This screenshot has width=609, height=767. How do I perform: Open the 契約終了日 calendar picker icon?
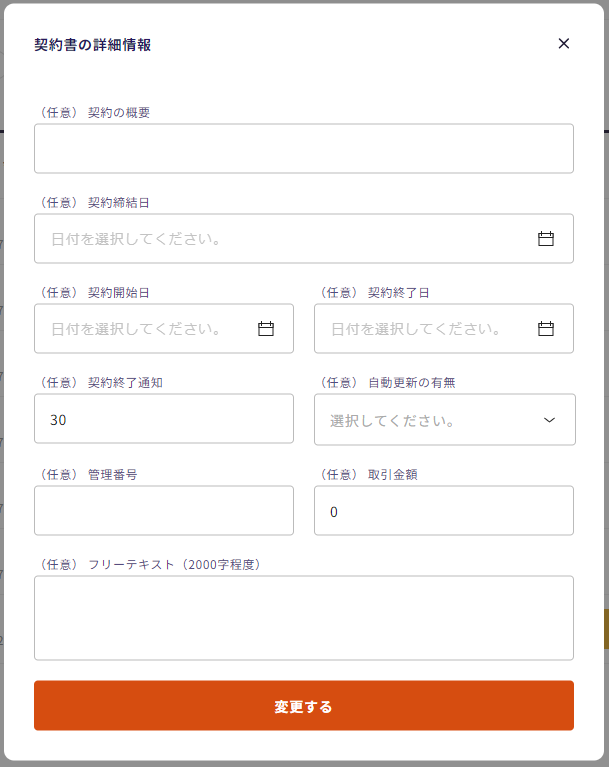[546, 329]
